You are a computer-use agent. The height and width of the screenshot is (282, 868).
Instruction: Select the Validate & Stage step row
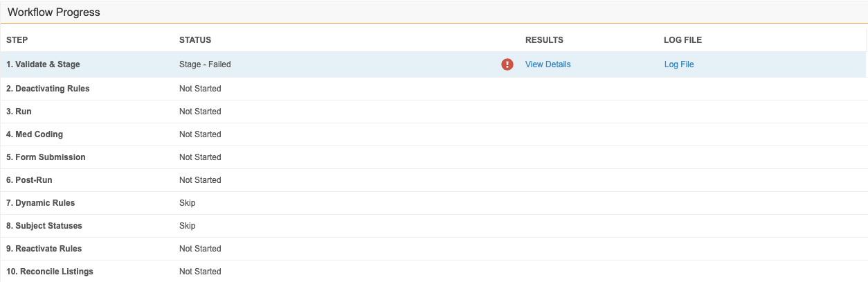[434, 64]
